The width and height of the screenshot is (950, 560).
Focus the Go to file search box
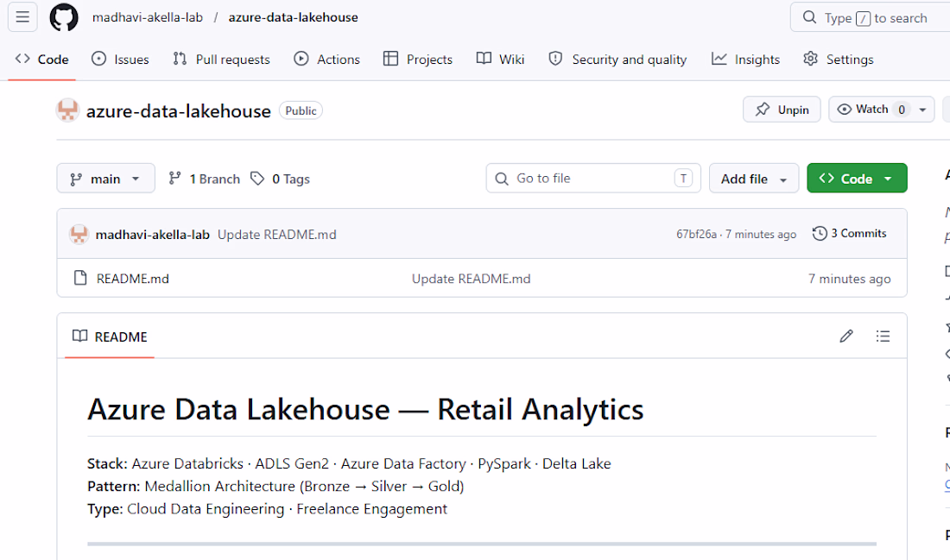tap(593, 178)
